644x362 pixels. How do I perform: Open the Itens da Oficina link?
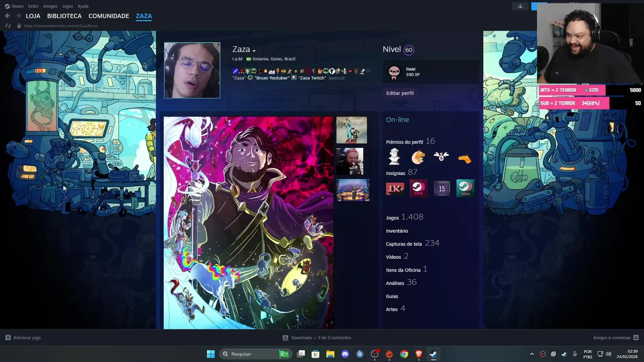[x=407, y=269]
